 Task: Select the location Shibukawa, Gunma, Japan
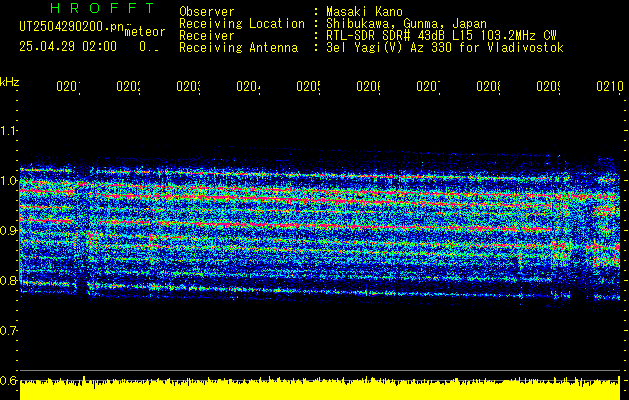tap(406, 24)
